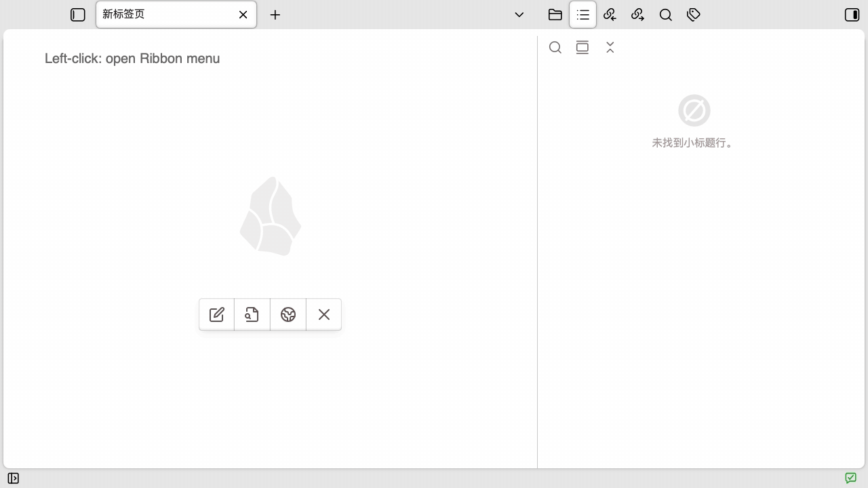Select the 新标签页 tab
Viewport: 868px width, 488px height.
(x=176, y=14)
